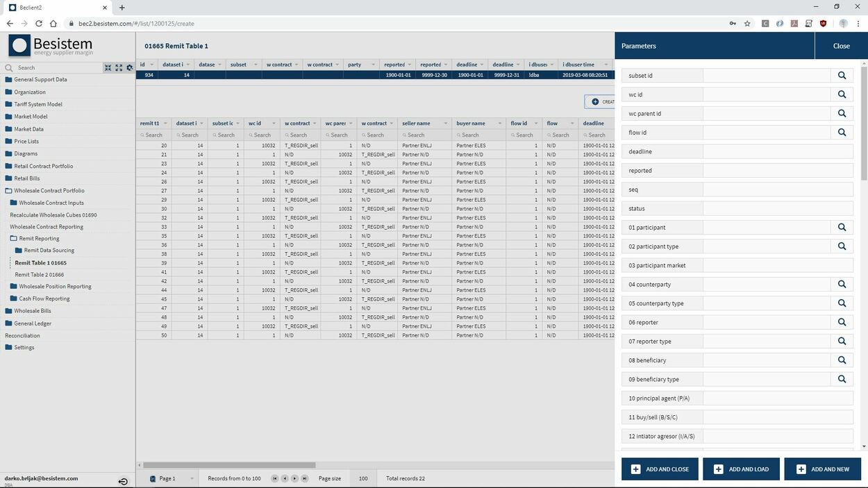Jump to last page with pagination icon
This screenshot has width=868, height=488.
point(304,478)
